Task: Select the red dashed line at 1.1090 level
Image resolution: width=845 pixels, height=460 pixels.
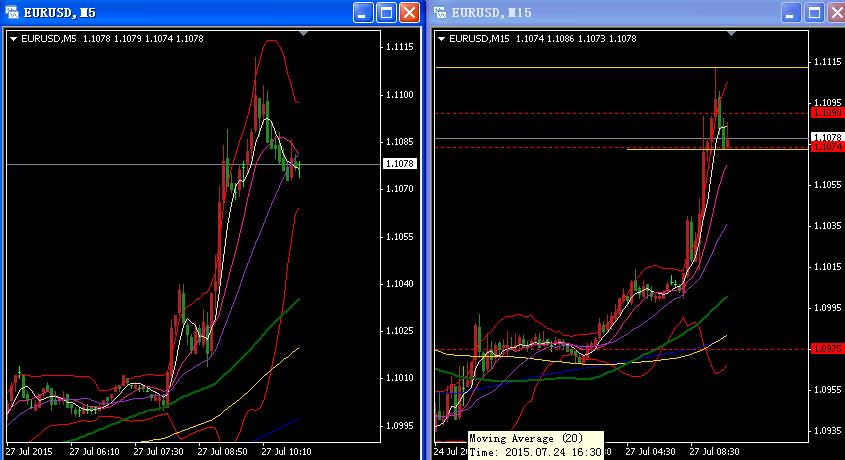Action: [622, 113]
